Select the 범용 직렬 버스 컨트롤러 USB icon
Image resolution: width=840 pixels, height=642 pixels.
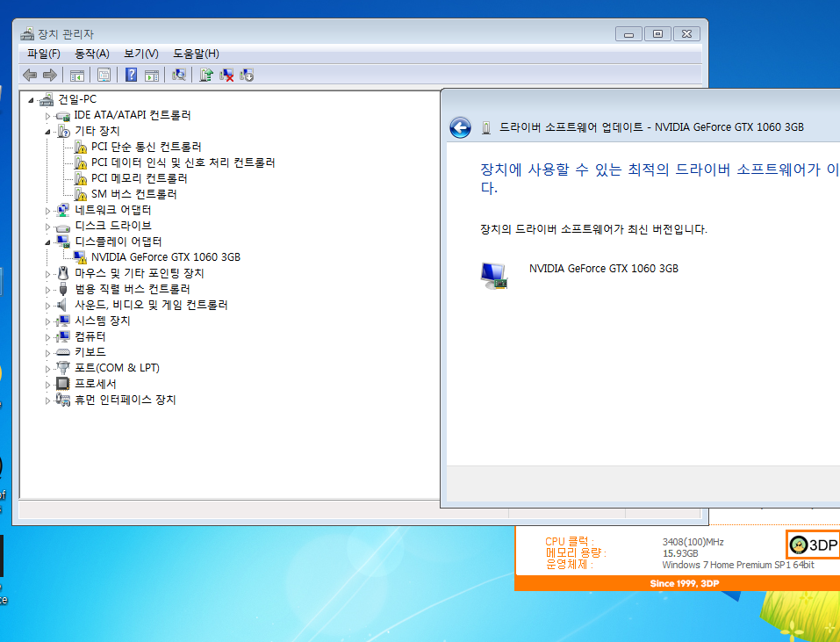pos(63,289)
